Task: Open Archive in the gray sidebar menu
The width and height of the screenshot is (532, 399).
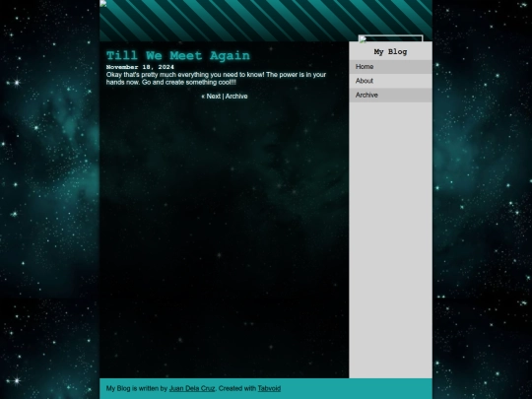Action: pyautogui.click(x=390, y=96)
